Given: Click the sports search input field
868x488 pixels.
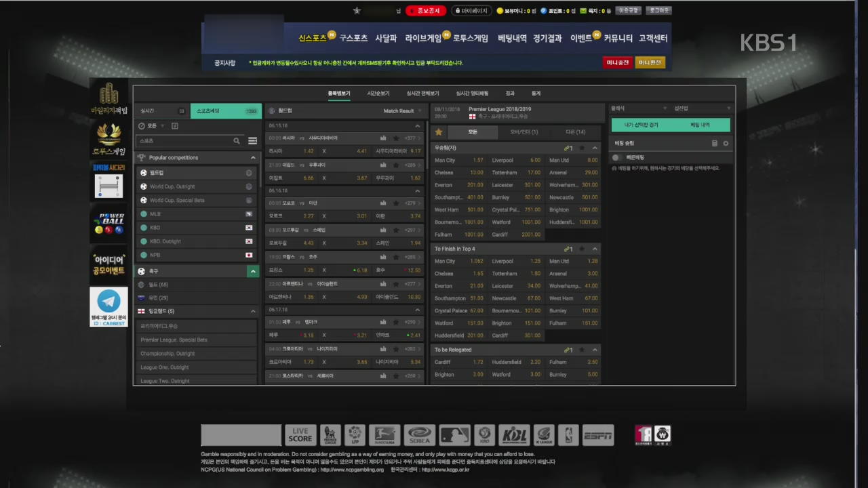Looking at the screenshot, I should [184, 141].
